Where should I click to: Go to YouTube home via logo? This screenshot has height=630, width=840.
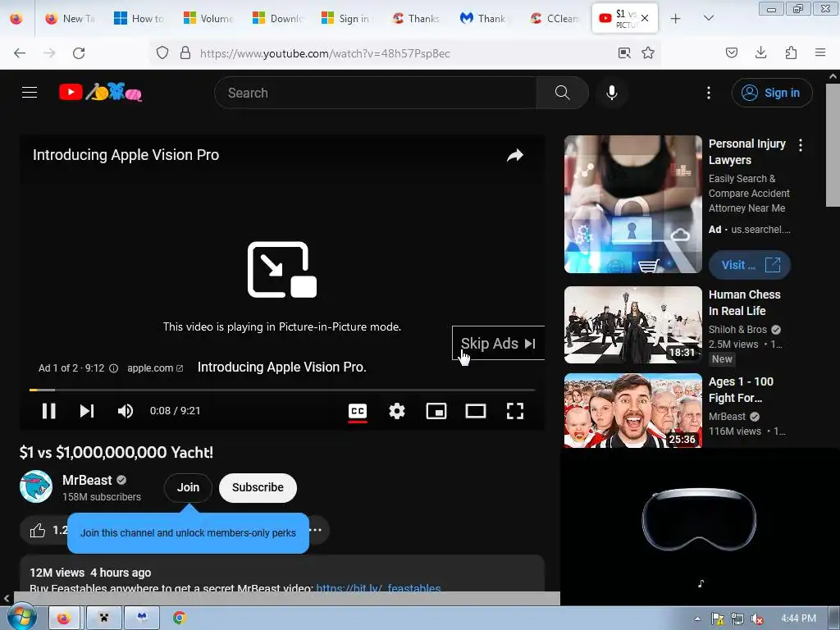click(x=100, y=92)
